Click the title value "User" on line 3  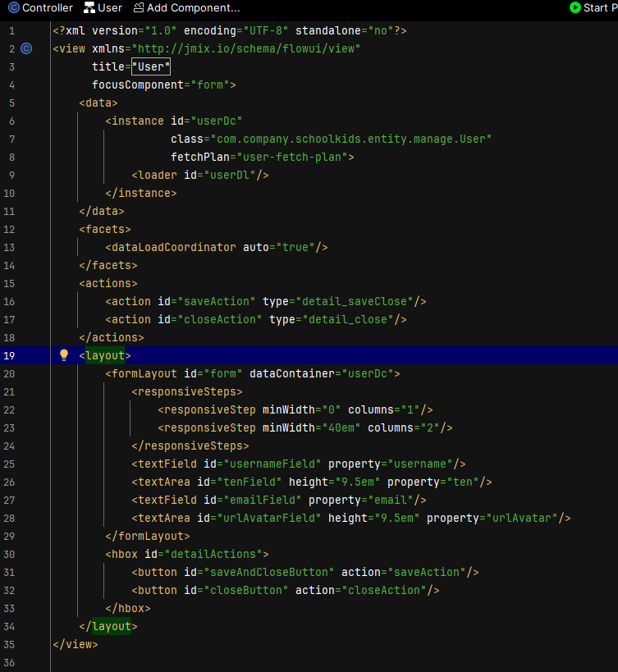(151, 66)
